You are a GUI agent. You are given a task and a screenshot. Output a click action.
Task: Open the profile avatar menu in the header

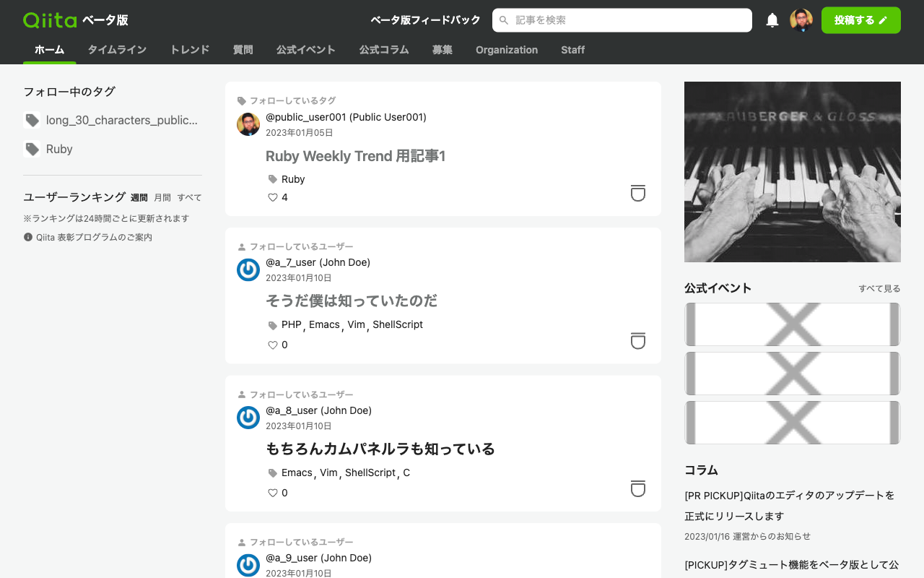[801, 20]
